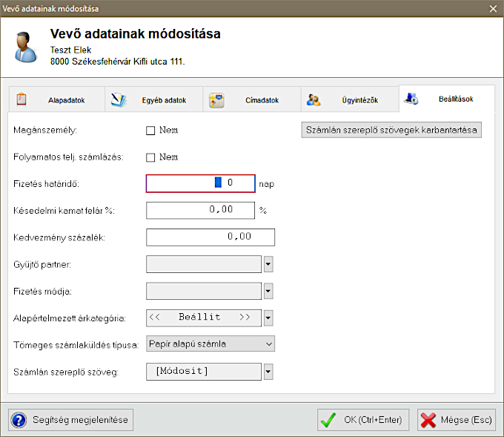Open Tömeges számlaküldés típusa combo box
Screen dimensions: 504x437
(x=210, y=344)
